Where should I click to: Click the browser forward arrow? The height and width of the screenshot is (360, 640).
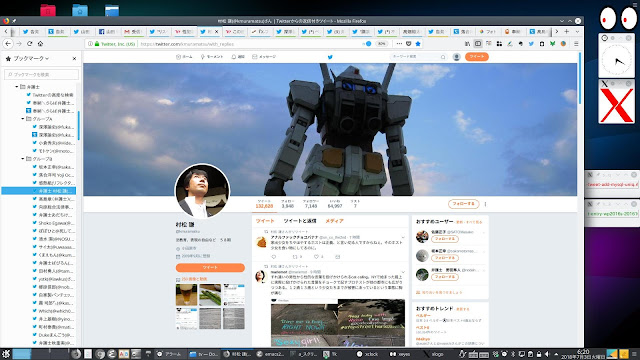pos(19,44)
